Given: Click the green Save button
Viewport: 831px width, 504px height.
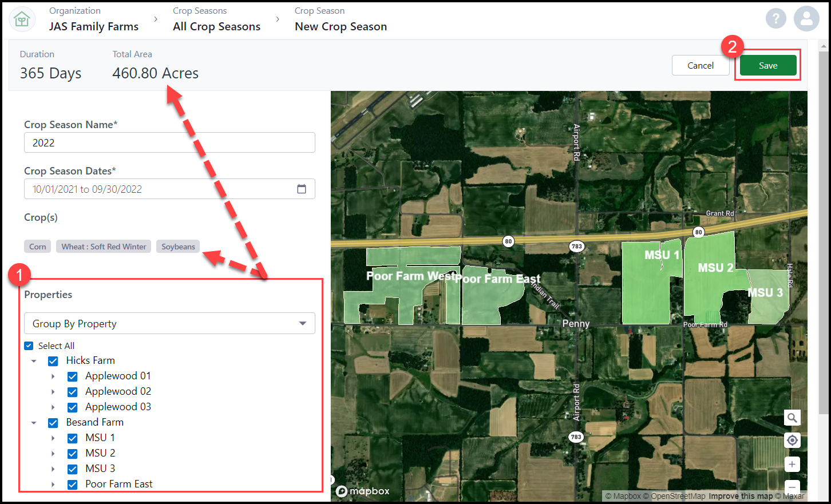Looking at the screenshot, I should (767, 65).
